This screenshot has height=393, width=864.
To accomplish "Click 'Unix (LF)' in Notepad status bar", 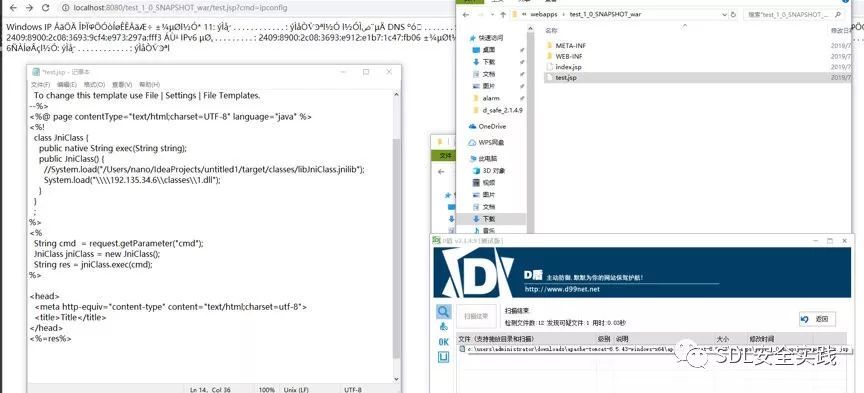I will tap(297, 389).
